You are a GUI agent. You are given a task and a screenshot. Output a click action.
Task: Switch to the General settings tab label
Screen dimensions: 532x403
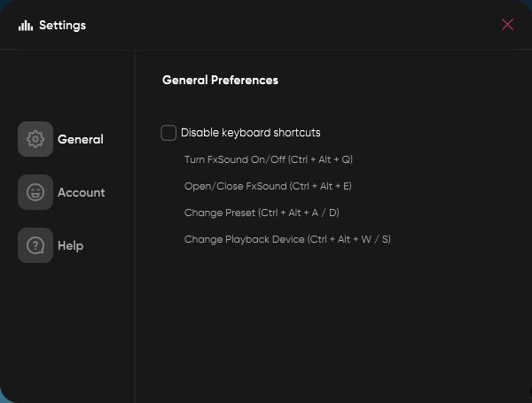(80, 139)
